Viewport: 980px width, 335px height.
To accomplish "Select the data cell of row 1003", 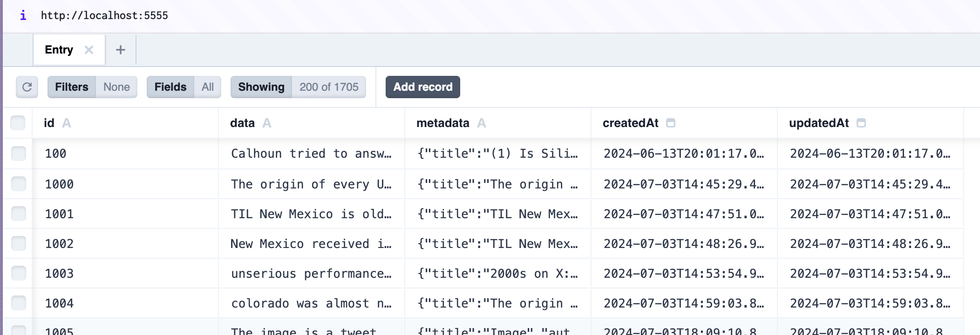I will [x=311, y=274].
